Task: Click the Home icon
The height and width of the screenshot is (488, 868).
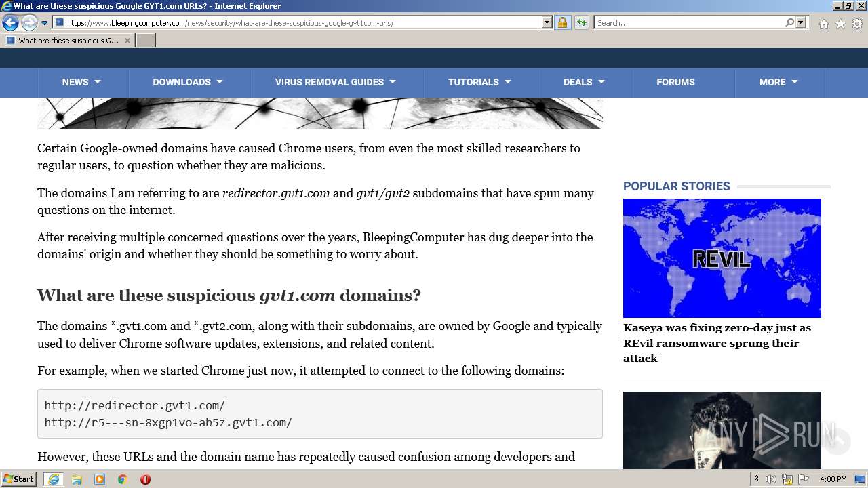Action: click(x=823, y=24)
